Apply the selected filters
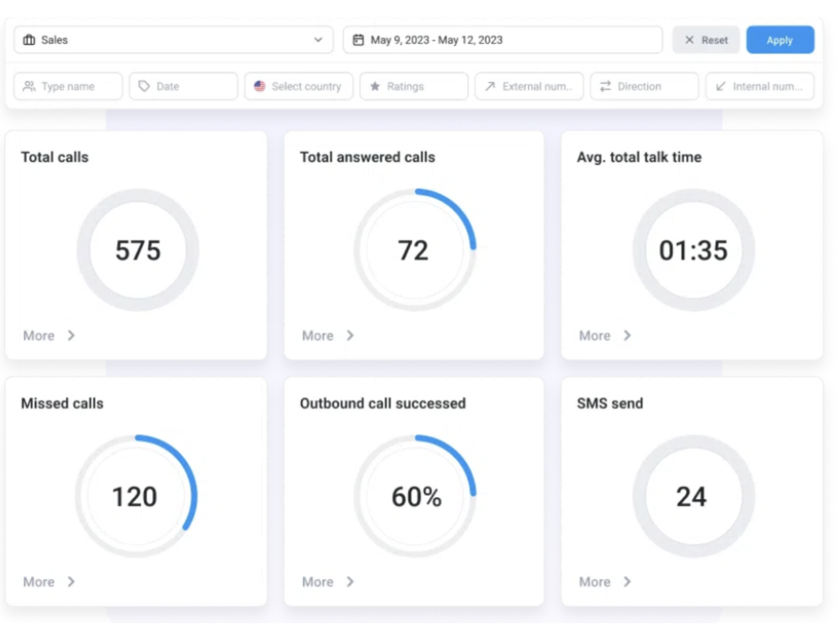The image size is (840, 625). (x=780, y=40)
